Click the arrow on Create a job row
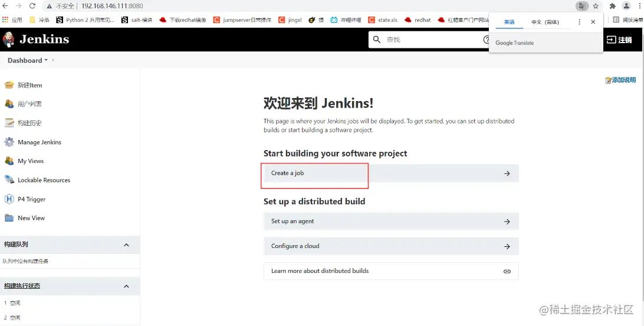Screen dimensions: 644x326 [x=507, y=174]
